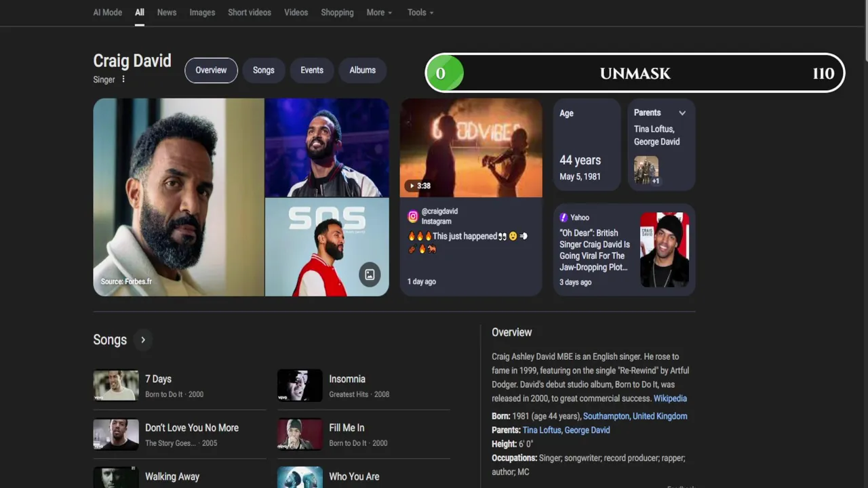Click the UNMASK progress bar overlay
Screen dimensions: 868x488
pos(635,73)
